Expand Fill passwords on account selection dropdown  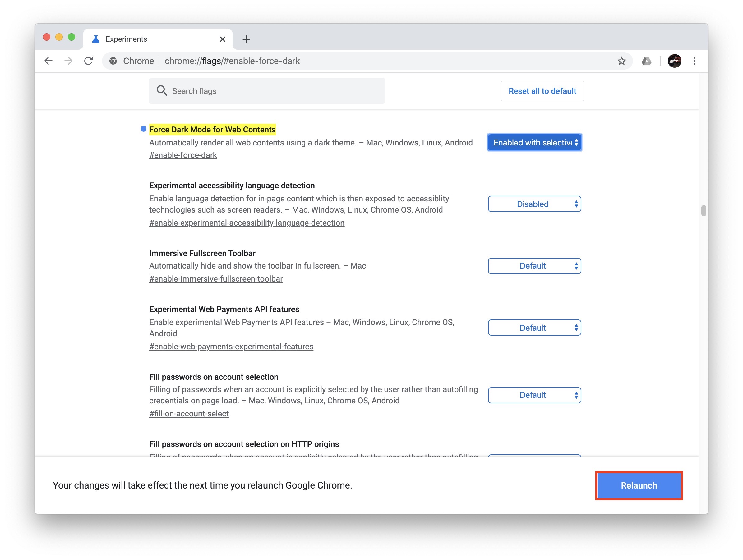click(x=534, y=395)
